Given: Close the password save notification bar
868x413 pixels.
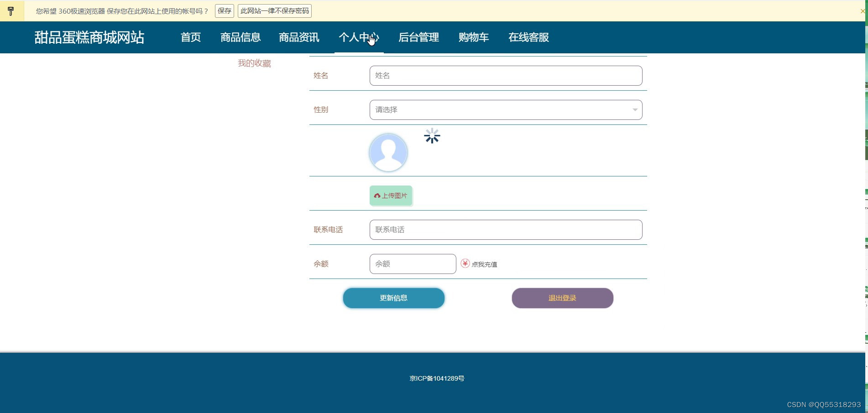Looking at the screenshot, I should pos(862,11).
